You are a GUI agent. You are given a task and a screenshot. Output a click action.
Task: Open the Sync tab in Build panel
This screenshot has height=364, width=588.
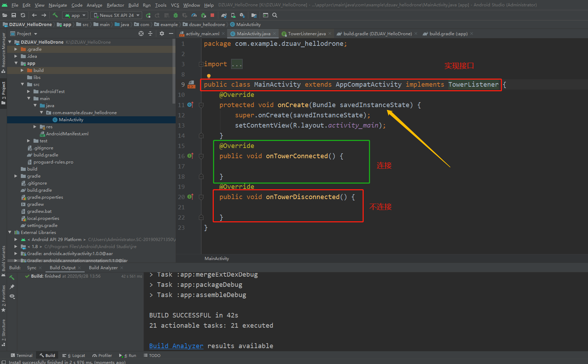tap(32, 268)
